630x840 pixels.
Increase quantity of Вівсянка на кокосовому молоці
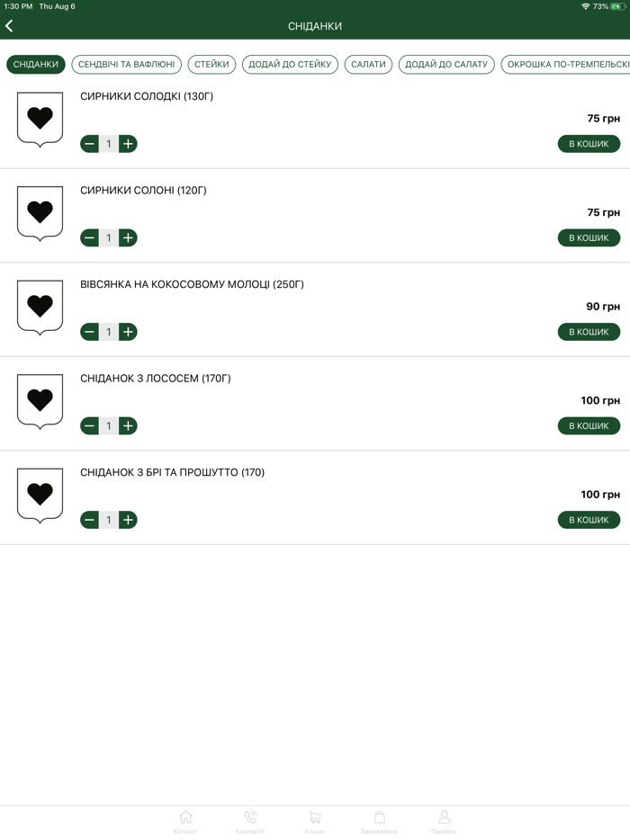point(128,332)
